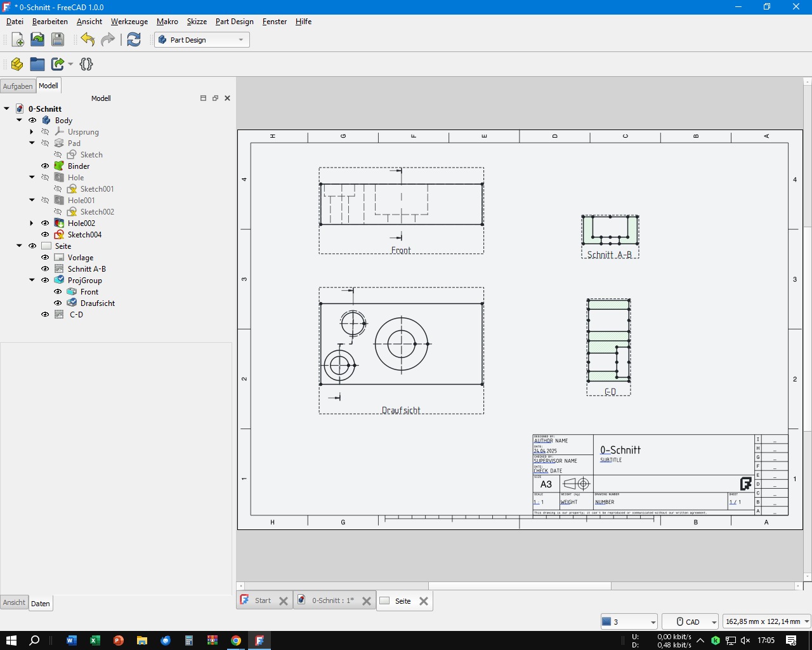Collapse the Seite tree node
Screen dimensions: 812x650
point(20,246)
